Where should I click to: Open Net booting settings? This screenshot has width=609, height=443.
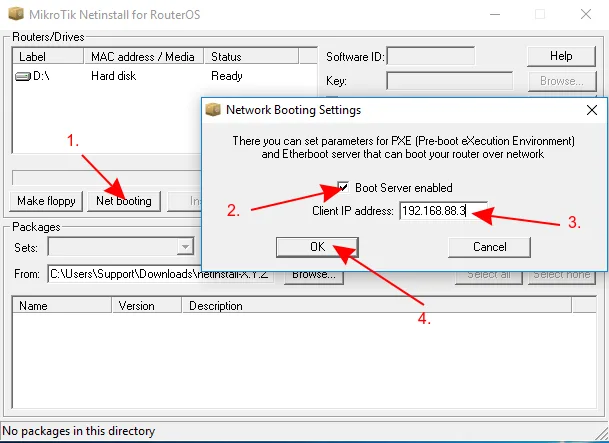point(124,201)
